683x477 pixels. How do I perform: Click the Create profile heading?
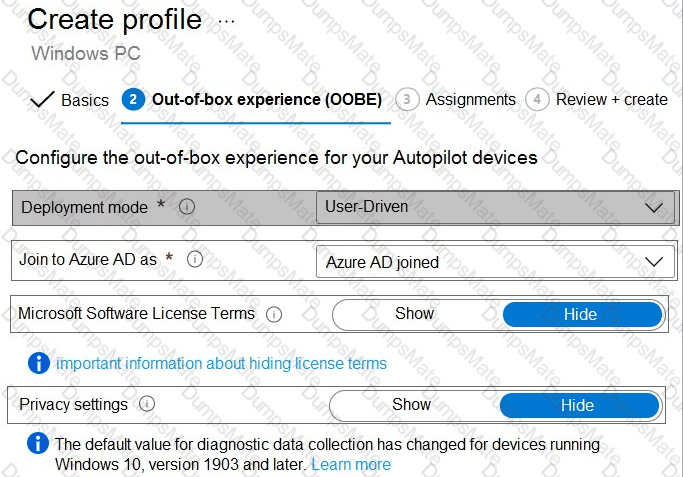(x=115, y=20)
